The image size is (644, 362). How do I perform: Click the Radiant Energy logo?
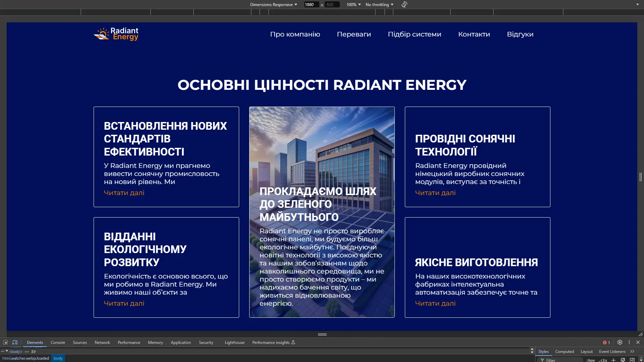116,34
